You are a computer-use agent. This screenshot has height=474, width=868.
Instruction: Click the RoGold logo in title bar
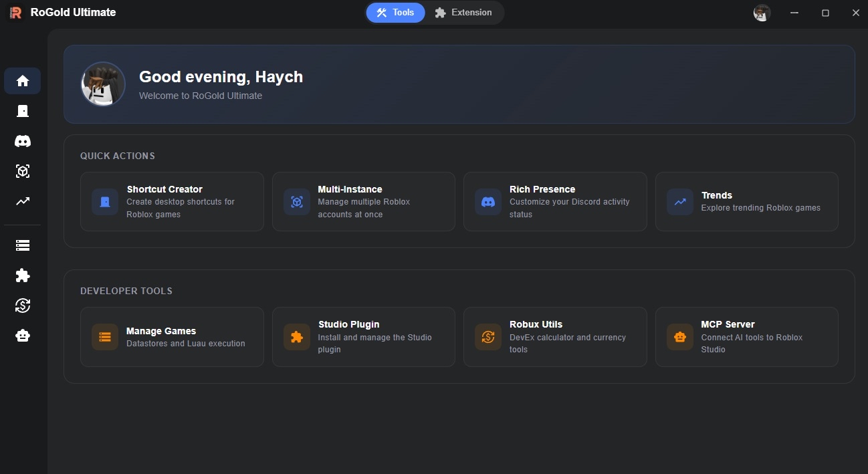click(16, 13)
